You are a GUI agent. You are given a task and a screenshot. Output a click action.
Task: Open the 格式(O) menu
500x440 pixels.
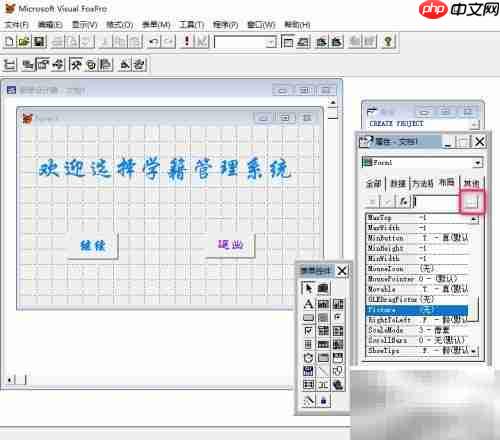pos(119,25)
